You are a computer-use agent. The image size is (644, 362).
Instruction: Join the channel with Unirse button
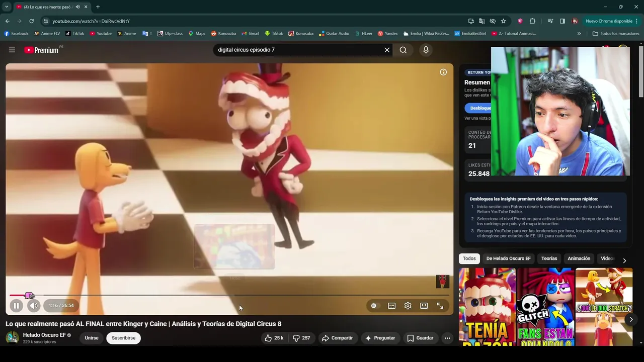pyautogui.click(x=92, y=338)
